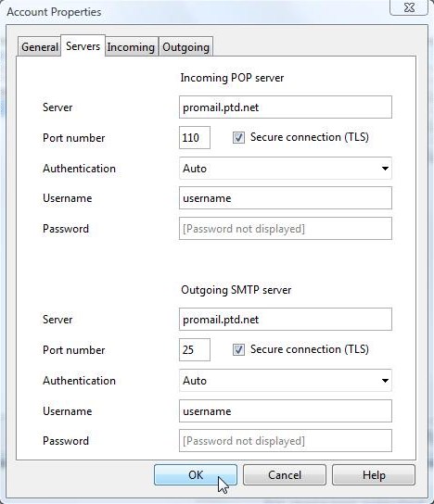Click the SMTP port number field
Image resolution: width=434 pixels, height=504 pixels.
[x=195, y=349]
